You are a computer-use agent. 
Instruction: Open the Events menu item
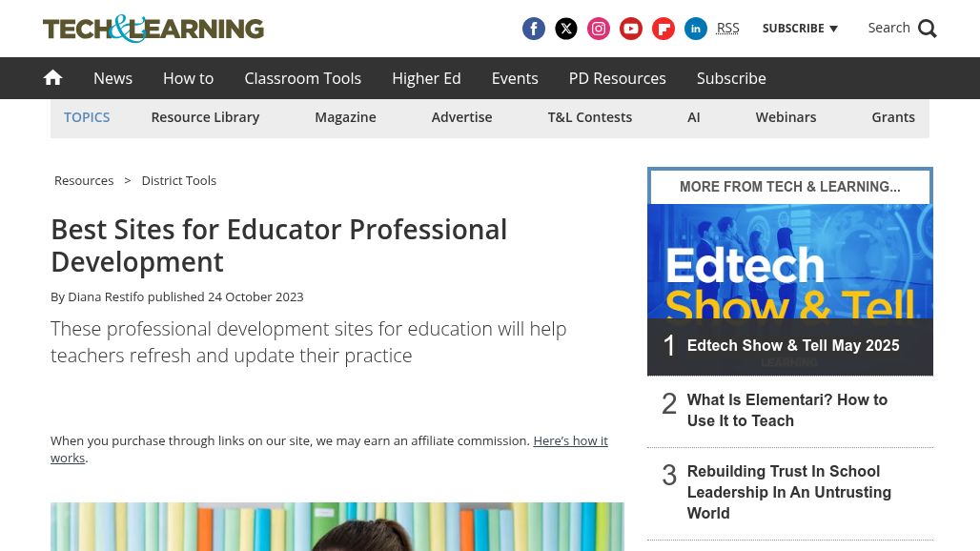(515, 78)
